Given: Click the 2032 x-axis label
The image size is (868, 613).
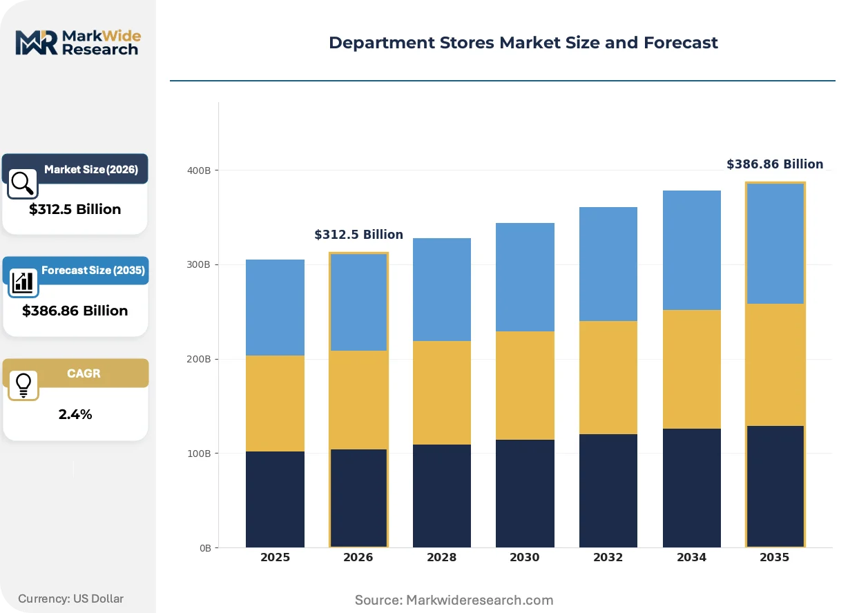Looking at the screenshot, I should click(x=608, y=558).
